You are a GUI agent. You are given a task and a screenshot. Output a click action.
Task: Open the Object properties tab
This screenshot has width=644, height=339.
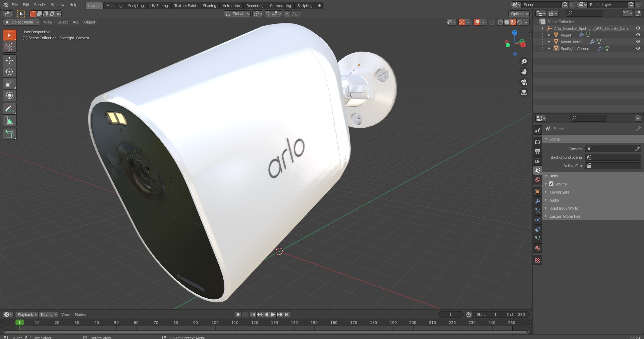point(538,192)
